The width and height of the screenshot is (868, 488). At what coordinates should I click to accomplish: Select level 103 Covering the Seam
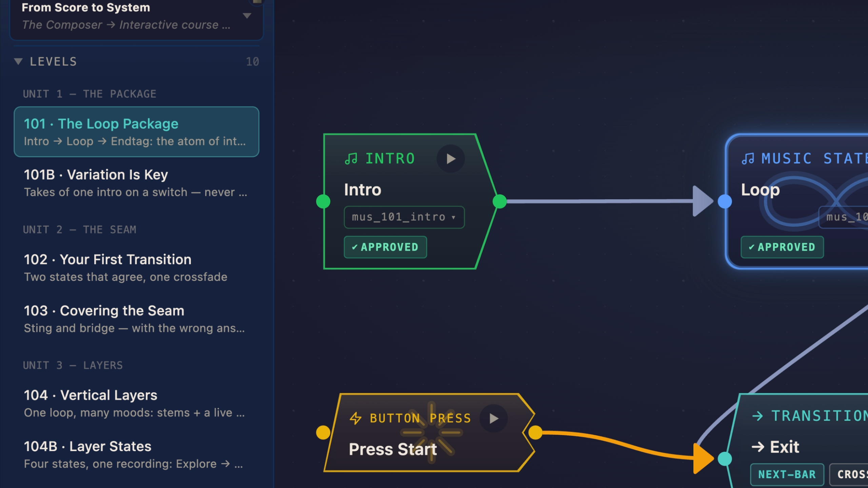(x=136, y=319)
